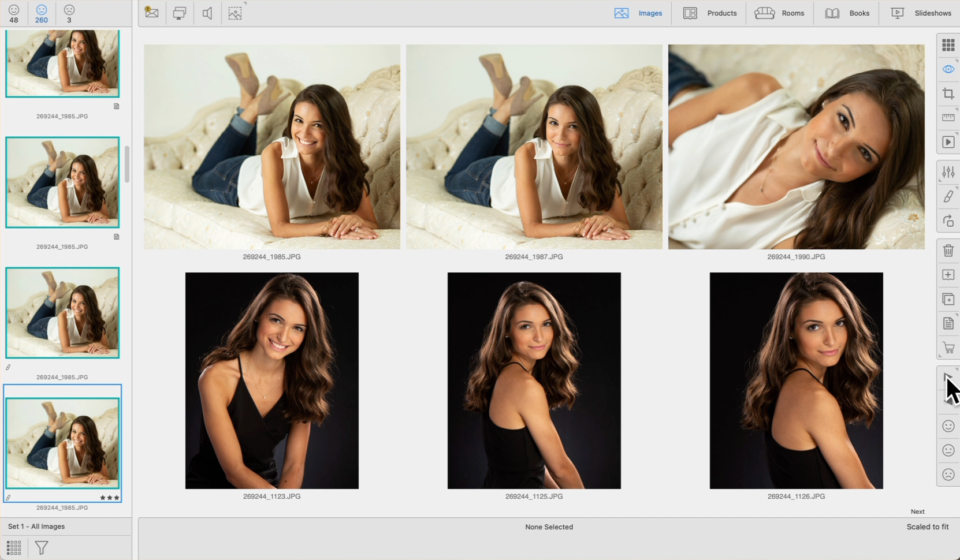960x560 pixels.
Task: Open the mail messages icon
Action: 152,13
